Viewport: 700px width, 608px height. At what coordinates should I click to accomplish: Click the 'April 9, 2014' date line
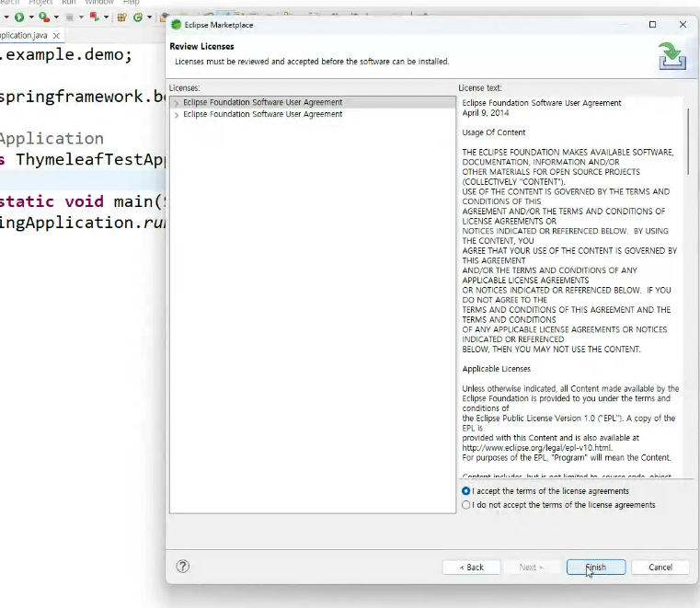tap(486, 113)
